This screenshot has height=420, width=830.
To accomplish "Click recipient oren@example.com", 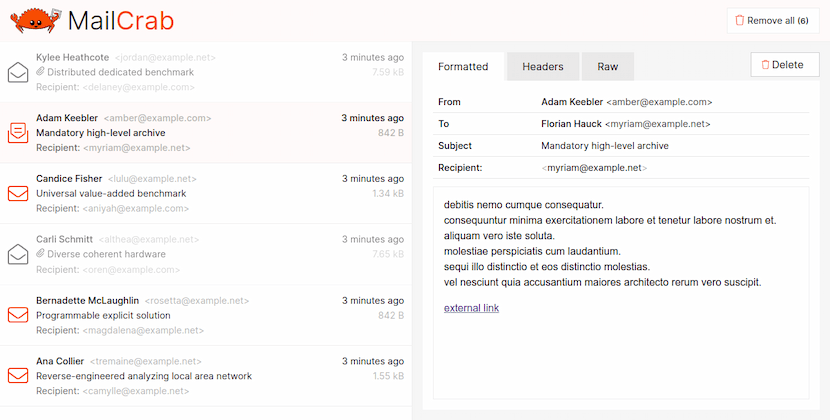I will click(x=131, y=270).
